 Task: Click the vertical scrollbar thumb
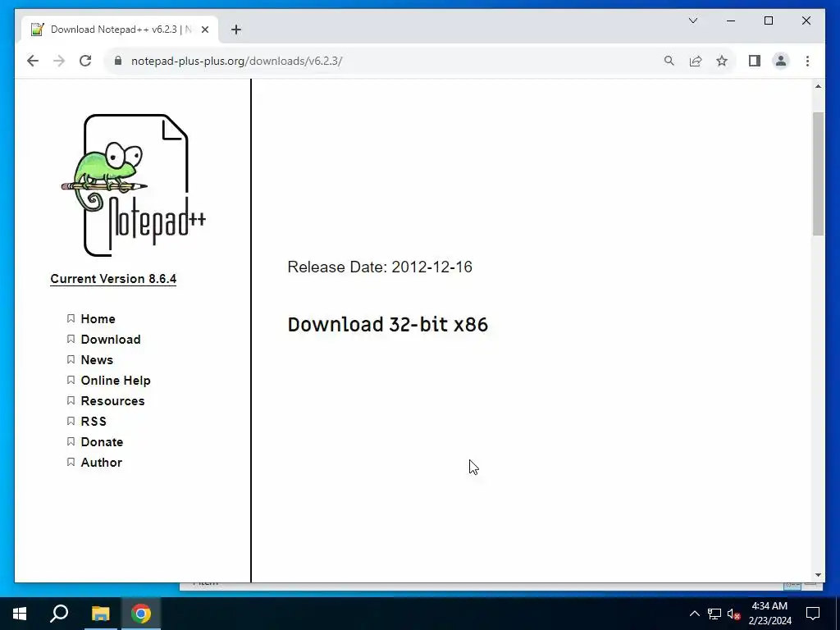818,174
